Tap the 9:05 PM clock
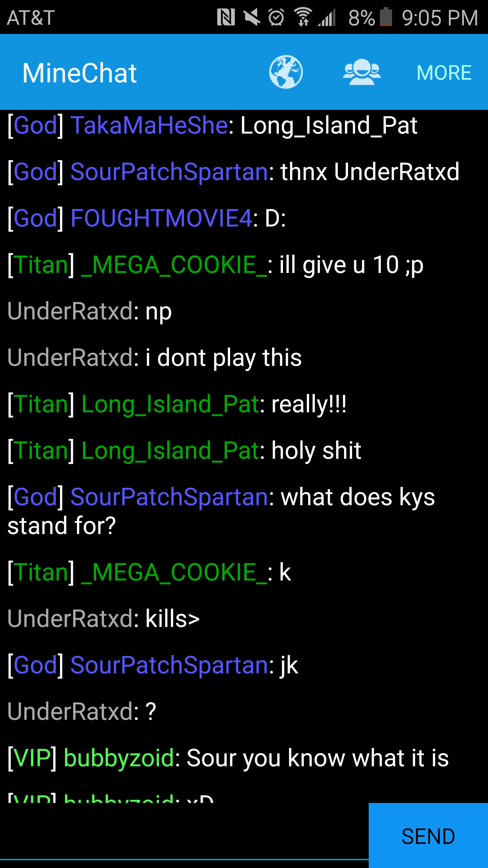The image size is (488, 868). point(440,18)
